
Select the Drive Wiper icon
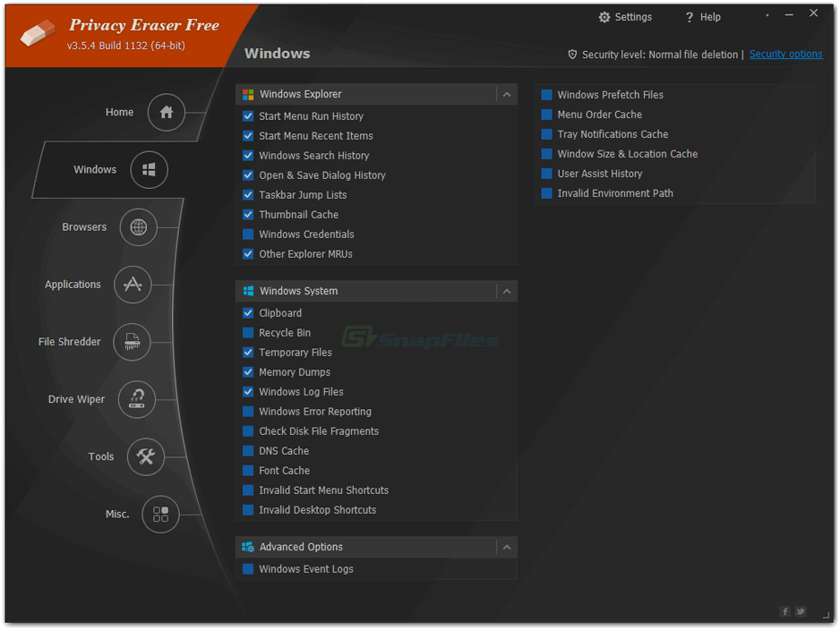136,399
